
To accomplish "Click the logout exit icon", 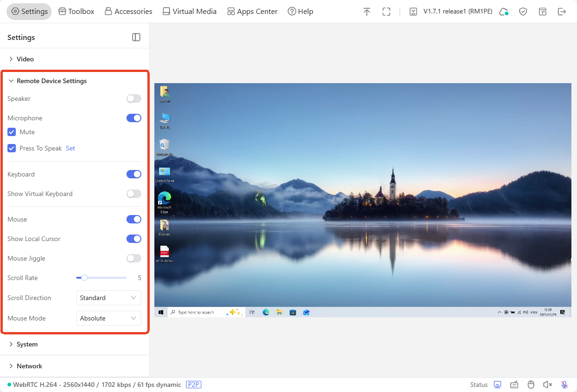I will coord(562,12).
